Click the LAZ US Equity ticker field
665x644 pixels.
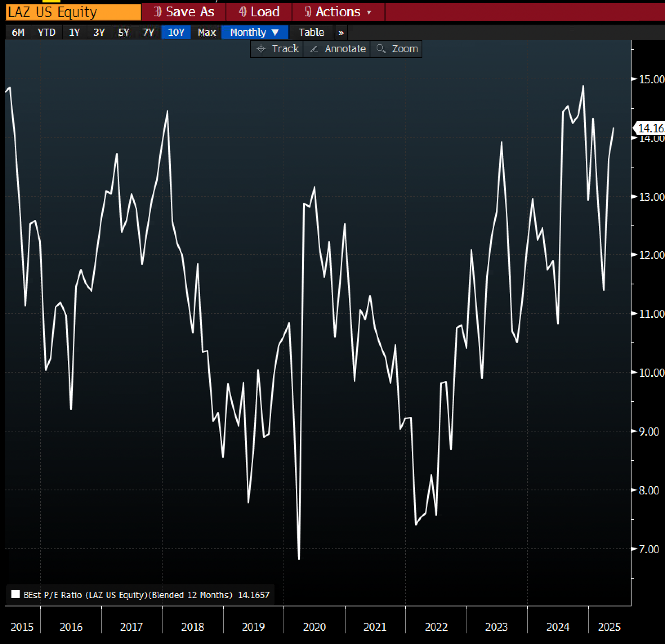coord(74,12)
